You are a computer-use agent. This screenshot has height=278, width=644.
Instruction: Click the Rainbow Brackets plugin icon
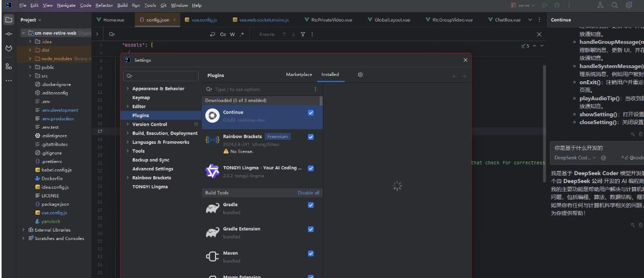coord(212,141)
